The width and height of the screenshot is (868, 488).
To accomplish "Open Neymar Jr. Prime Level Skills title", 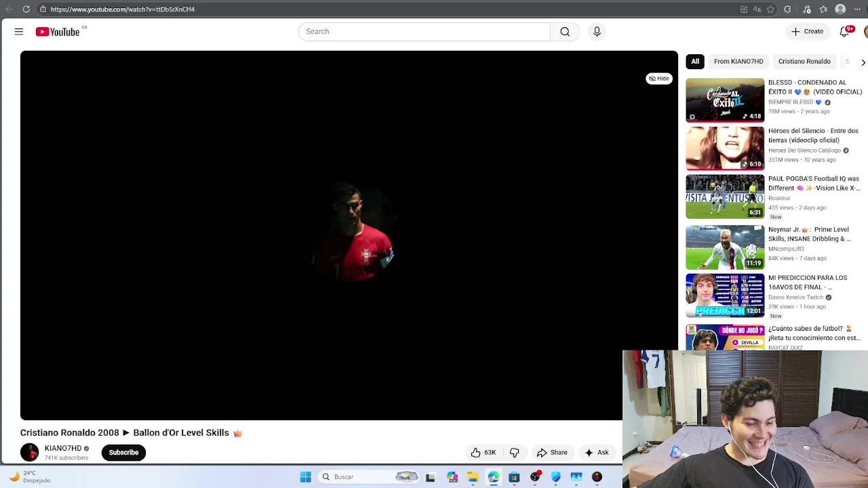I will [x=809, y=234].
